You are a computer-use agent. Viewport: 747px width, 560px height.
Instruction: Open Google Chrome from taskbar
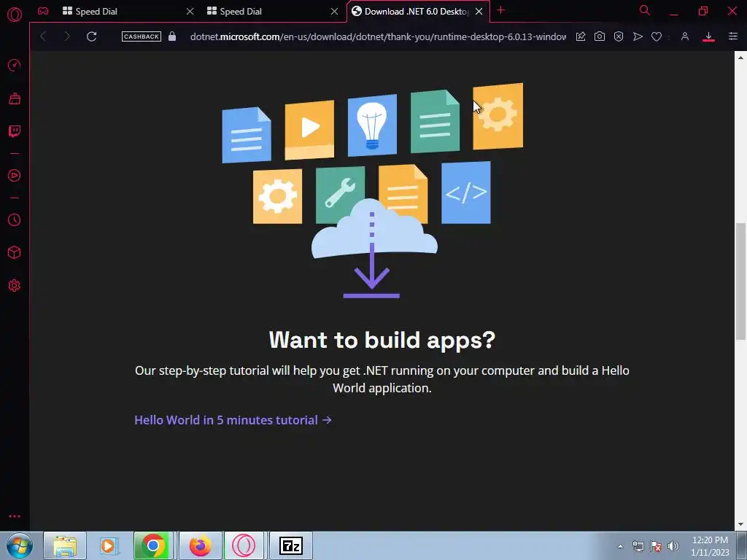coord(153,545)
